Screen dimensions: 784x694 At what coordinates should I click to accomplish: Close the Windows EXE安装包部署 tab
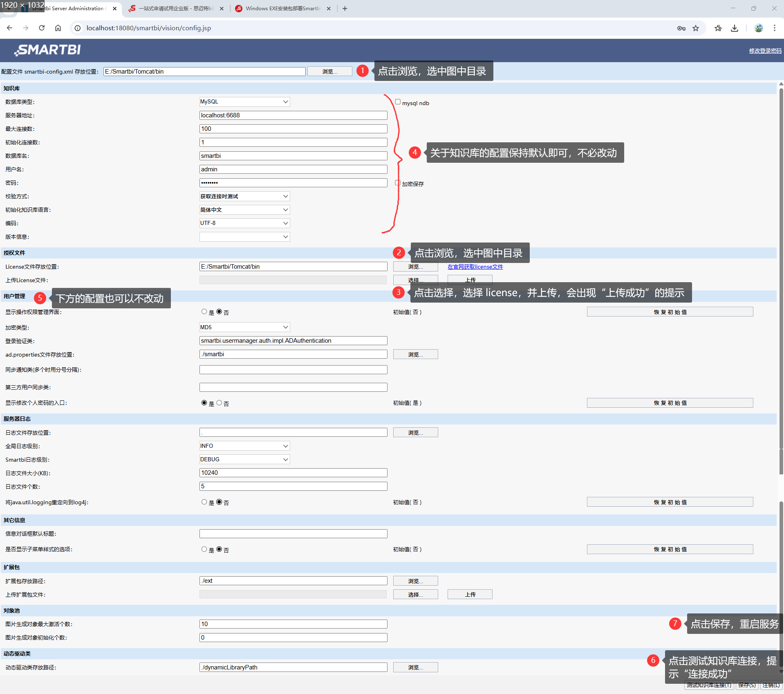[329, 8]
